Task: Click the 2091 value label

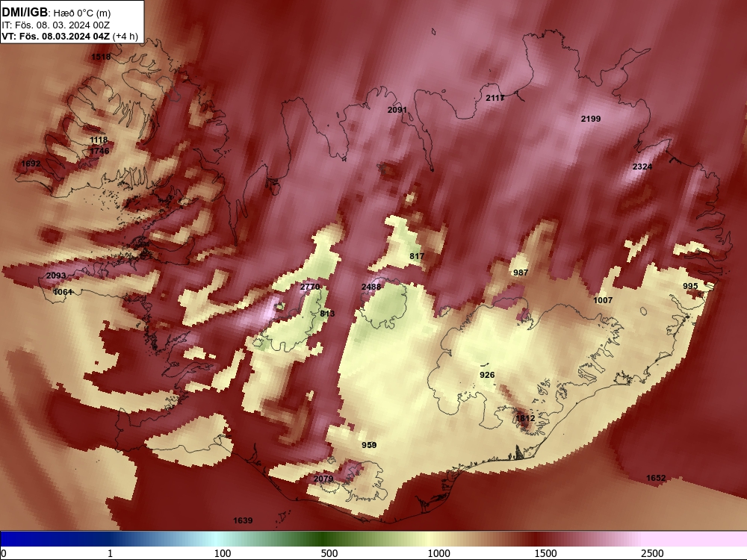Action: pos(397,110)
